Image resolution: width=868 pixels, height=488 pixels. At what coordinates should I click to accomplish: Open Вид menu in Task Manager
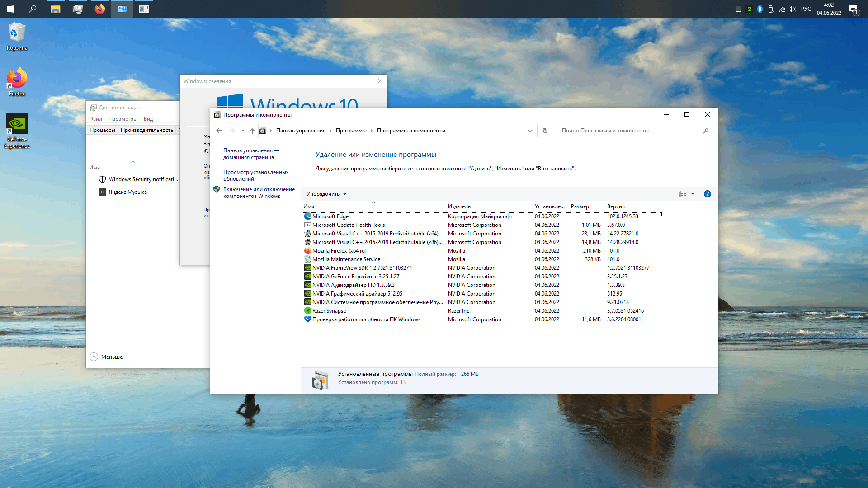pyautogui.click(x=148, y=119)
